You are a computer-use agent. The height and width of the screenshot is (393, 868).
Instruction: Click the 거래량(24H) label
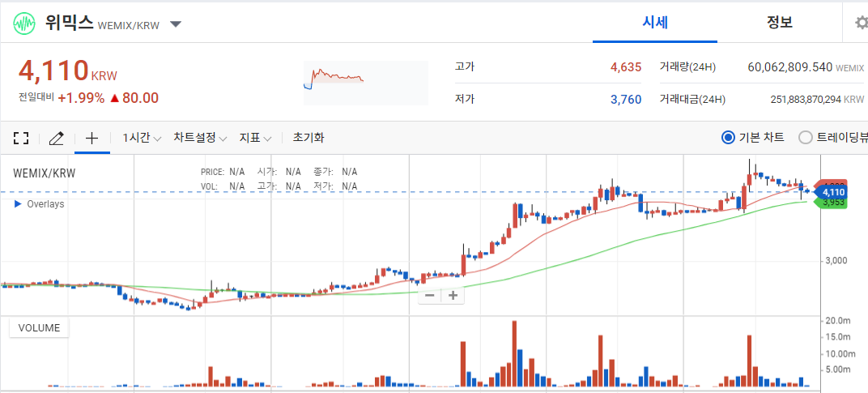click(687, 67)
